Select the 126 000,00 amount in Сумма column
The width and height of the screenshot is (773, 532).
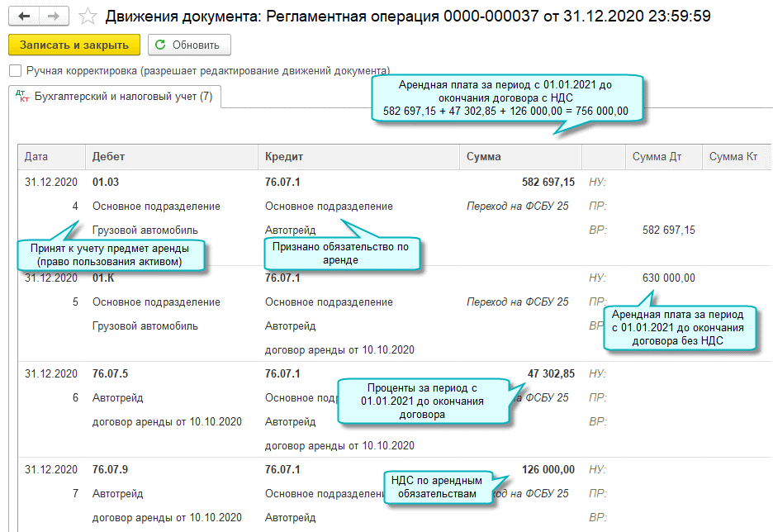548,470
